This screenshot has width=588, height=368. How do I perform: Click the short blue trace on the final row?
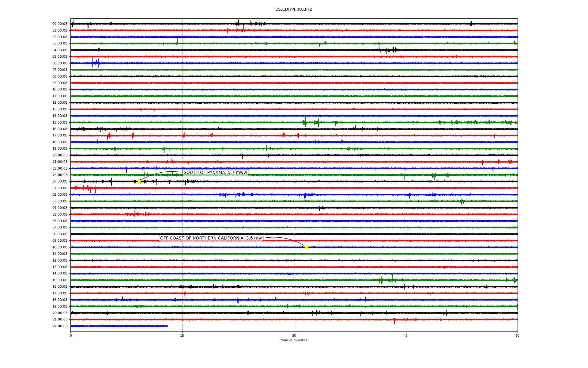(x=119, y=326)
